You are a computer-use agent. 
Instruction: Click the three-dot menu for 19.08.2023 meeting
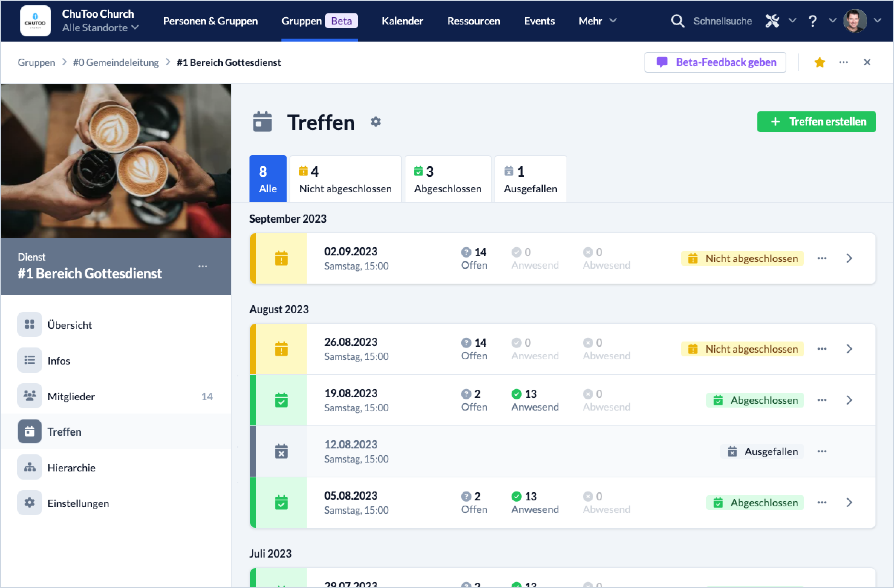coord(822,400)
